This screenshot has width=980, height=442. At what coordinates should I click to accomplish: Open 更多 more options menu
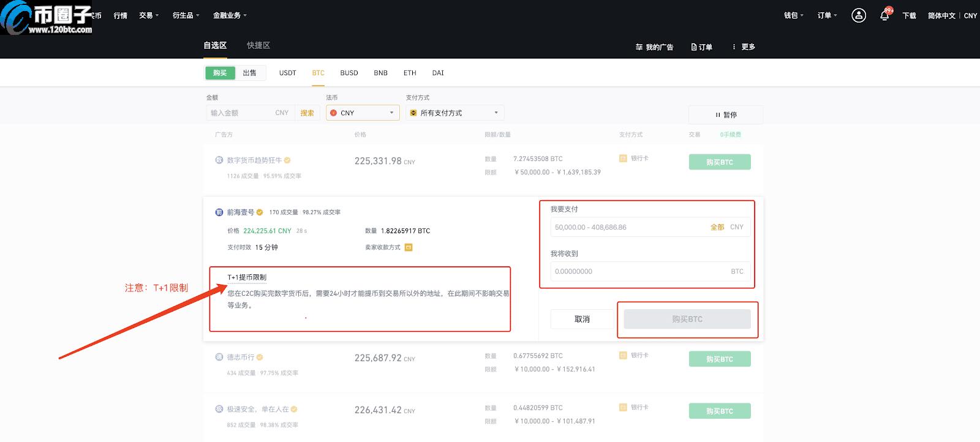744,47
